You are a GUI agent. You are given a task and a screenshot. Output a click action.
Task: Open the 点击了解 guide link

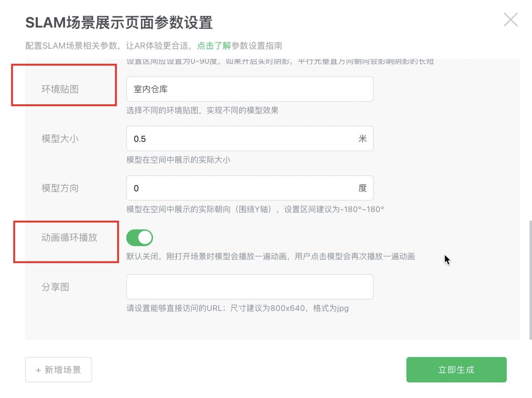214,46
